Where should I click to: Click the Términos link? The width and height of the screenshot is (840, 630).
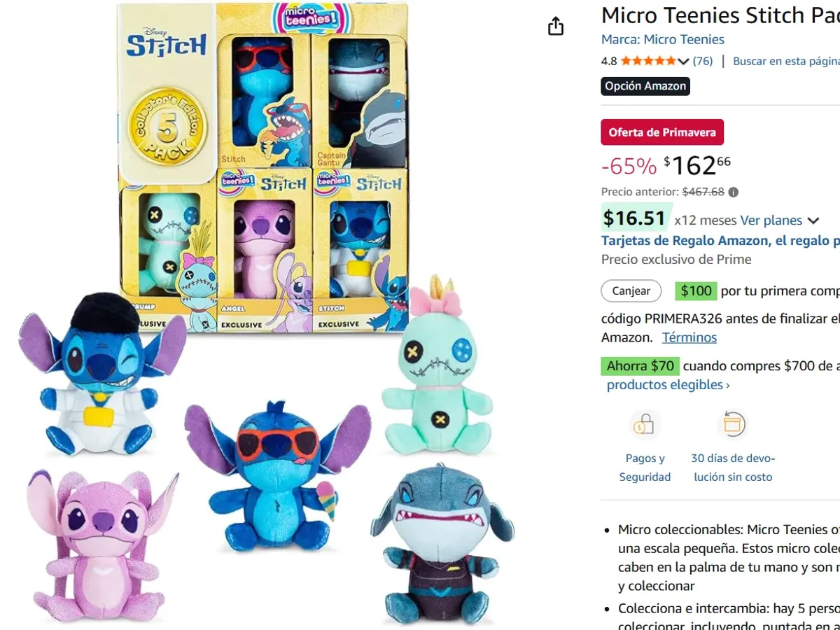pyautogui.click(x=689, y=337)
